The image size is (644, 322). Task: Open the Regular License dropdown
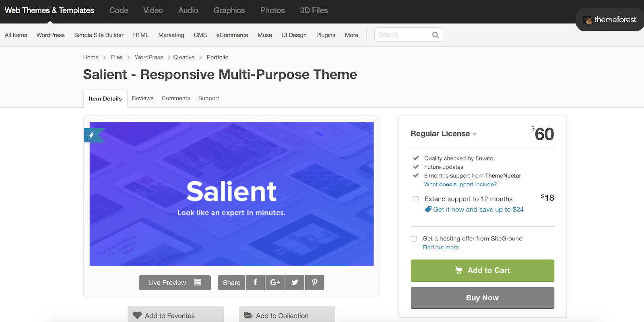[x=444, y=134]
